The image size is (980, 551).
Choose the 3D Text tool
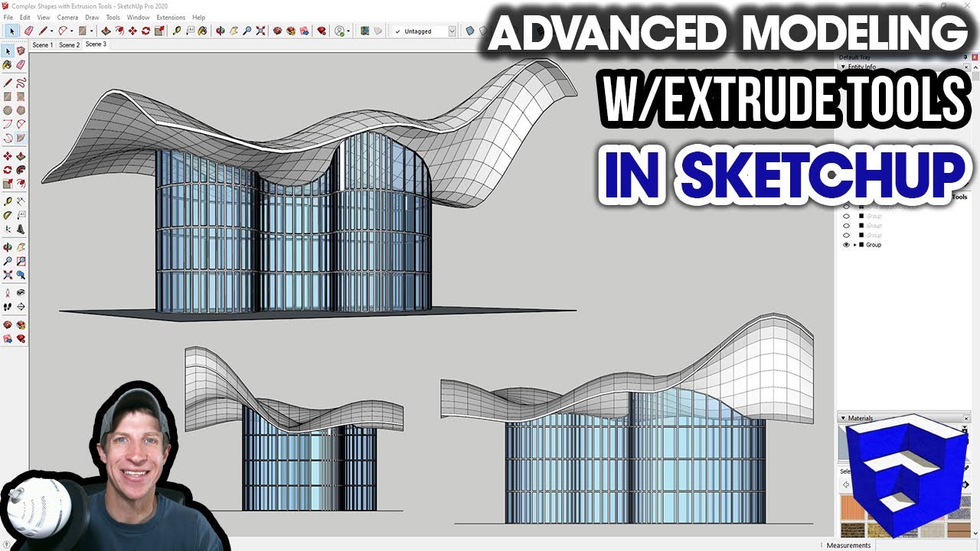tap(21, 229)
